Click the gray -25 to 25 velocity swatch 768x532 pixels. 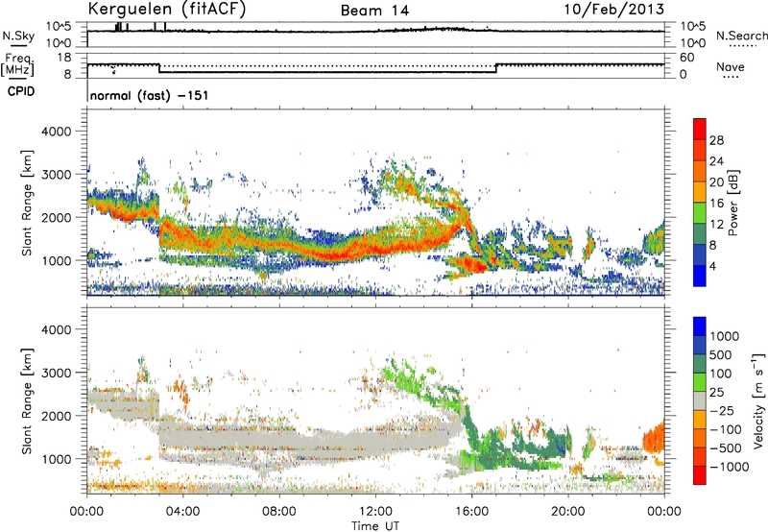tap(700, 400)
